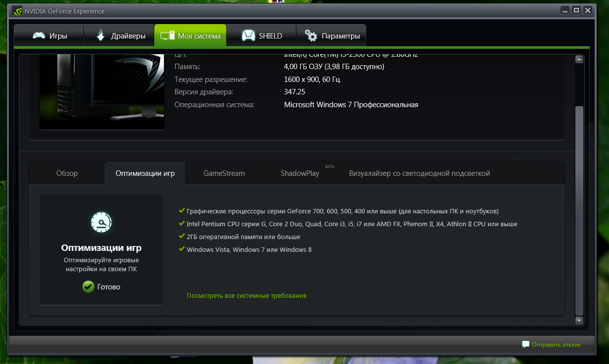Open the GameStream sub-tab
The image size is (609, 364).
click(x=224, y=173)
